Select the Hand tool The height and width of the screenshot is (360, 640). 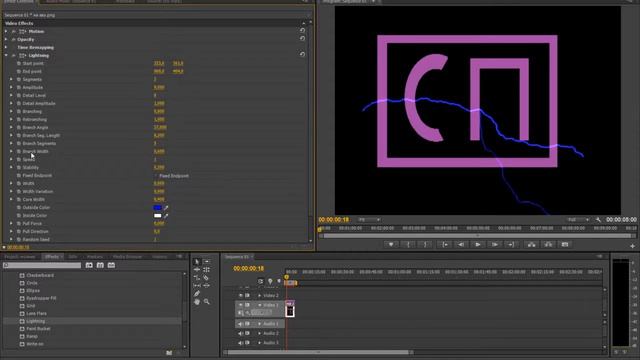coord(197,302)
